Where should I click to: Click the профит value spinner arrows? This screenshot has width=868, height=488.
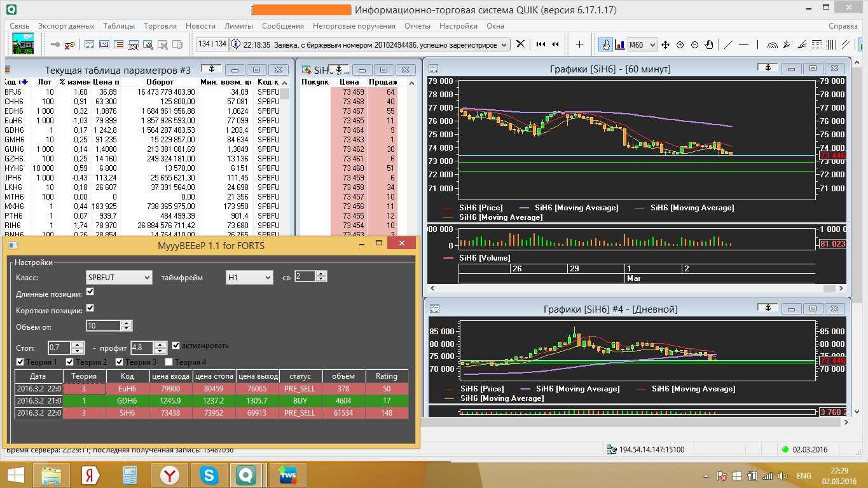tap(160, 348)
